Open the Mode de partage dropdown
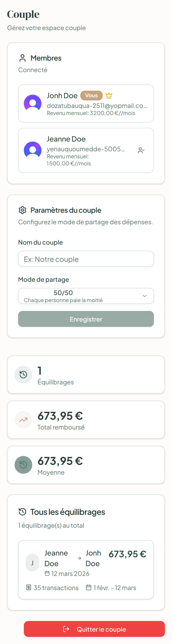Viewport: 172px width, 644px height. tap(86, 296)
